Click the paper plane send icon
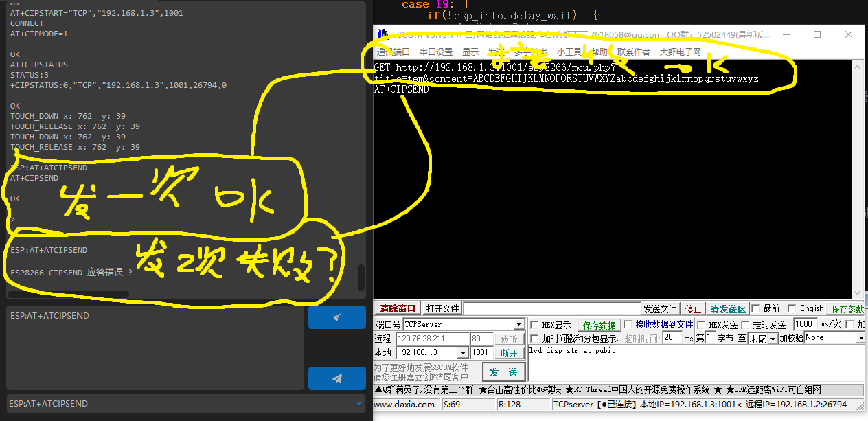 337,378
